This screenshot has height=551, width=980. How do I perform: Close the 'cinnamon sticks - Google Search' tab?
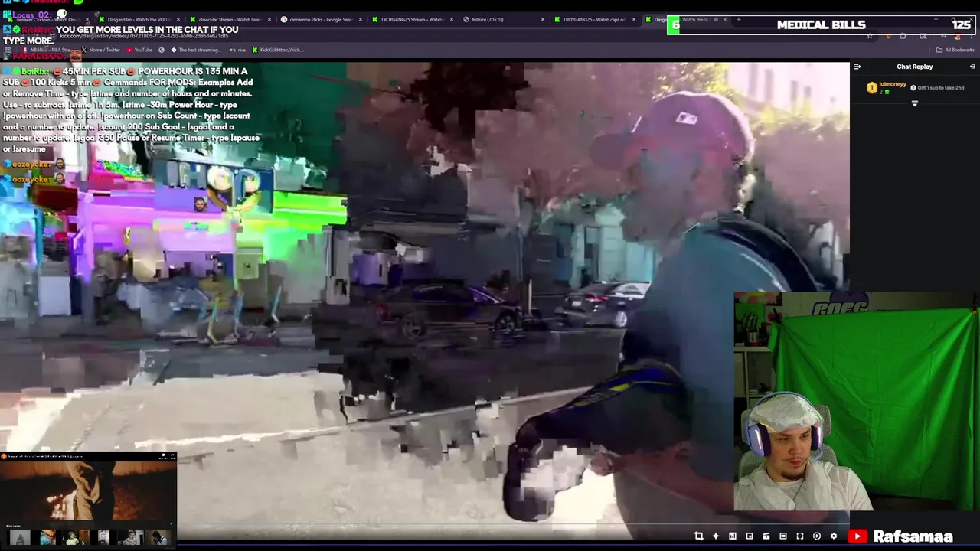(360, 19)
